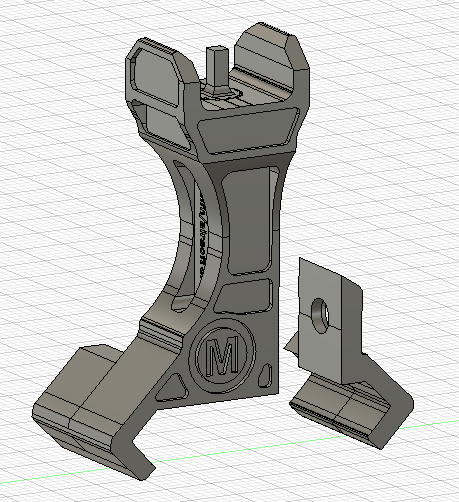Screen dimensions: 459x502
Task: Select the embossed M logo on the model
Action: tap(222, 355)
